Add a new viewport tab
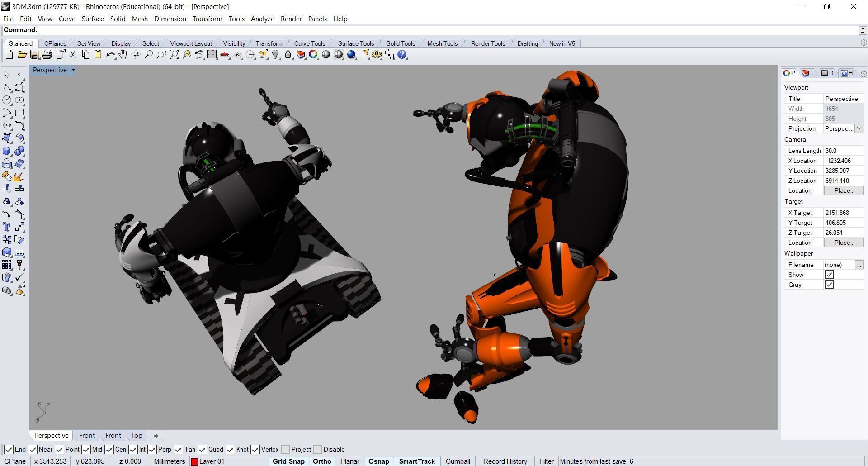This screenshot has height=466, width=868. (156, 436)
